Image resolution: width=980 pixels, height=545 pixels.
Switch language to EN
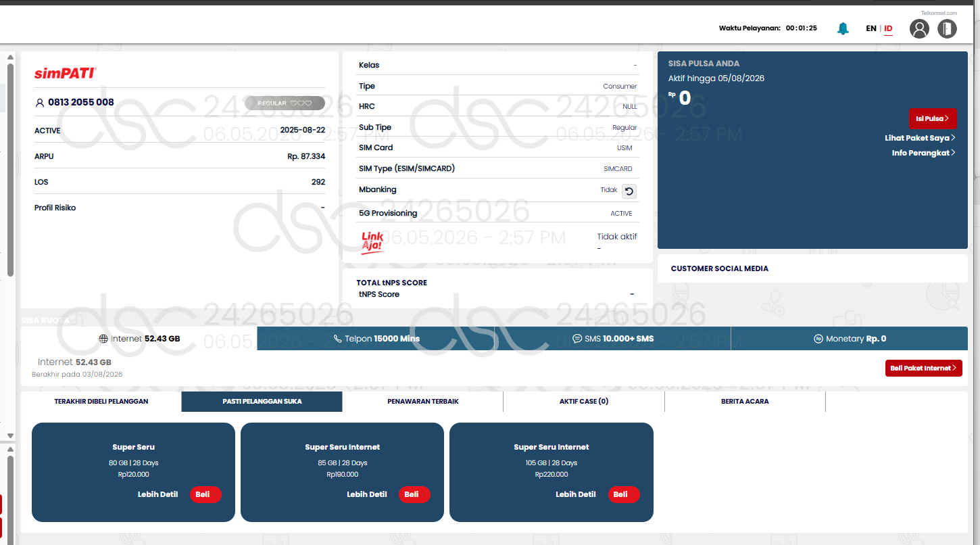(x=871, y=28)
